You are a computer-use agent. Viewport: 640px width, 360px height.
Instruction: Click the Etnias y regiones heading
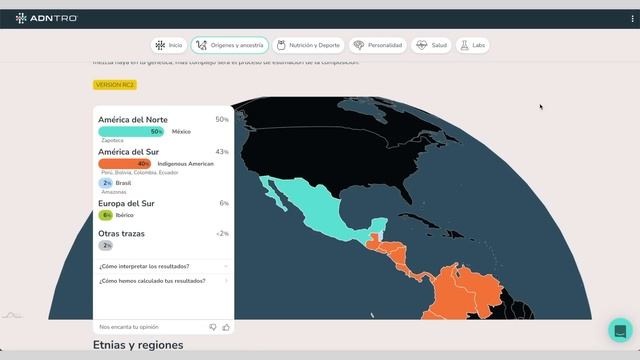pos(138,345)
